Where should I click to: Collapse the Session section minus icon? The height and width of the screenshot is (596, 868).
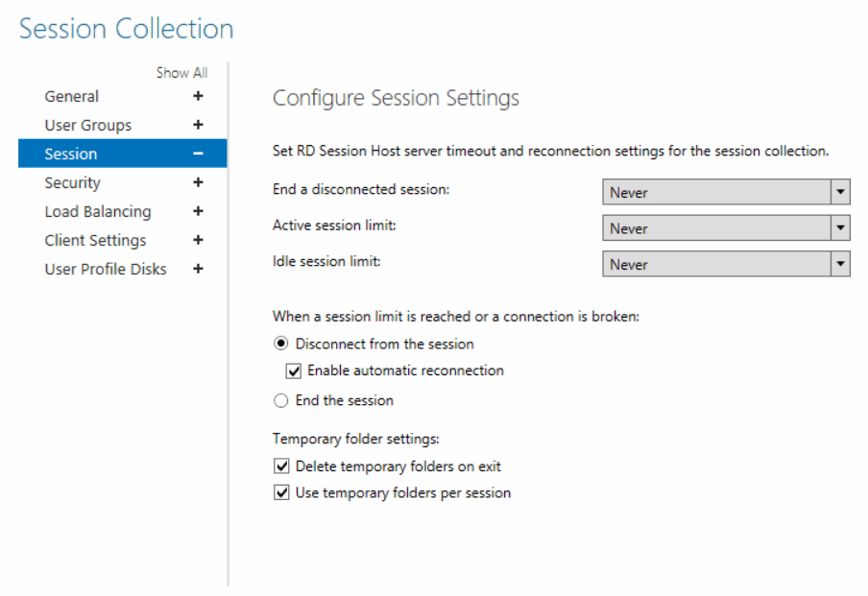pos(198,154)
